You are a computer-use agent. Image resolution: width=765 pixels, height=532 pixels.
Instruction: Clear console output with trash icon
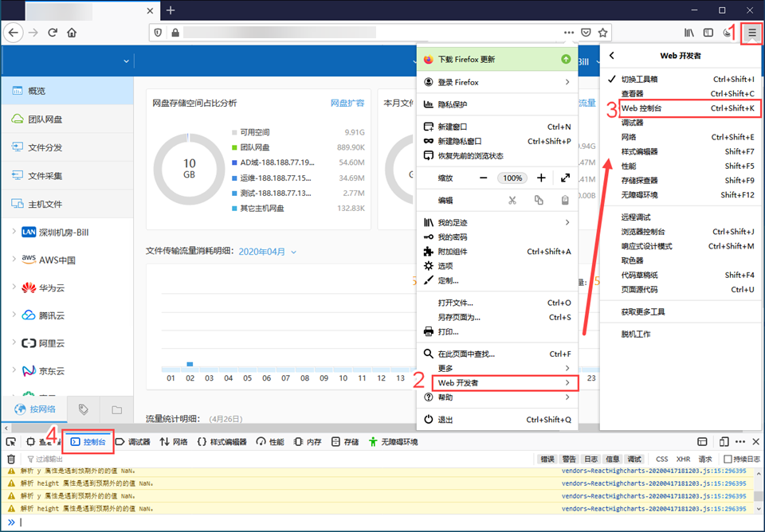(11, 459)
